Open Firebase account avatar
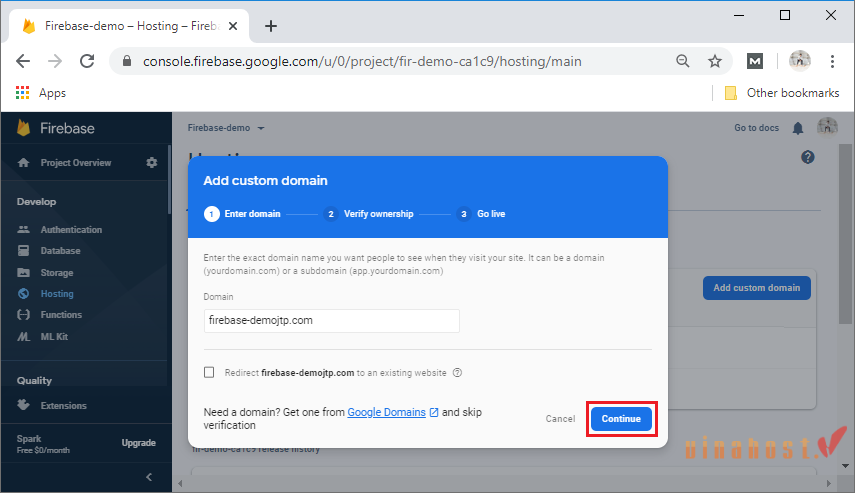 827,127
